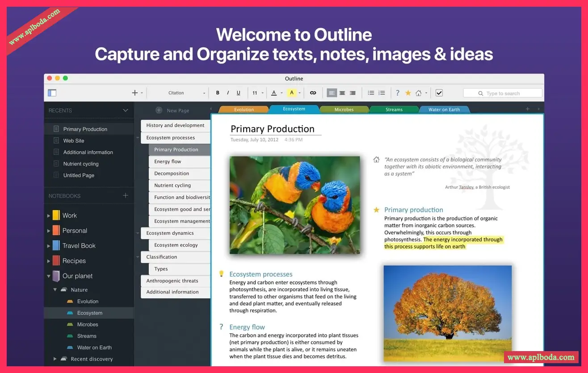Expand the Work notebook

[49, 216]
